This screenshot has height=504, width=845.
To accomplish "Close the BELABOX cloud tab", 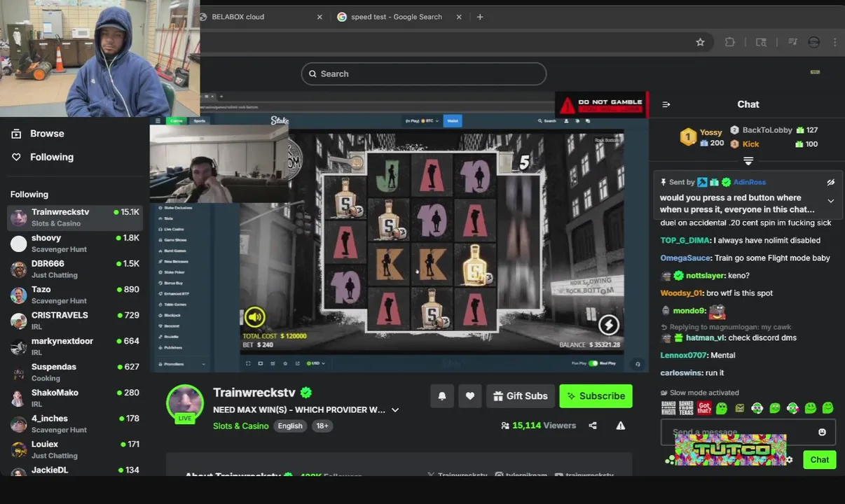I will 320,17.
